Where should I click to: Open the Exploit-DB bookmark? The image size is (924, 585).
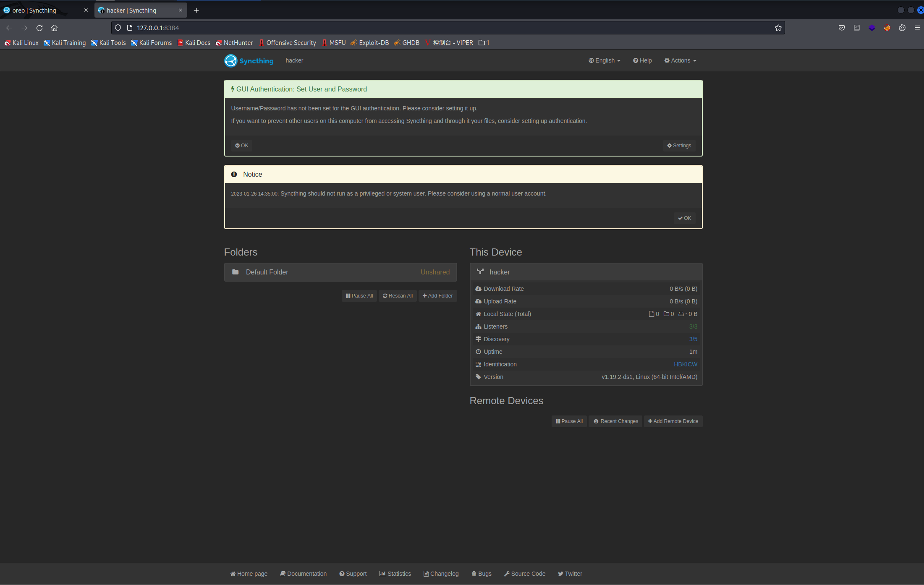point(370,43)
